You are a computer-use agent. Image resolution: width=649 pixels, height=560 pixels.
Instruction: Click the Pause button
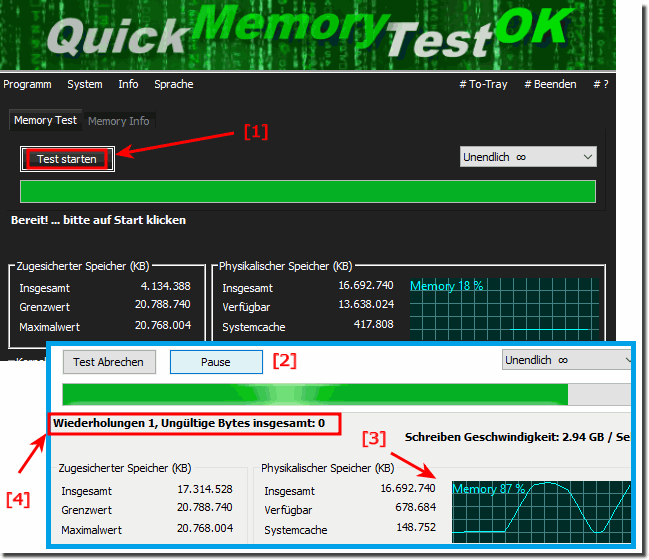click(x=216, y=362)
